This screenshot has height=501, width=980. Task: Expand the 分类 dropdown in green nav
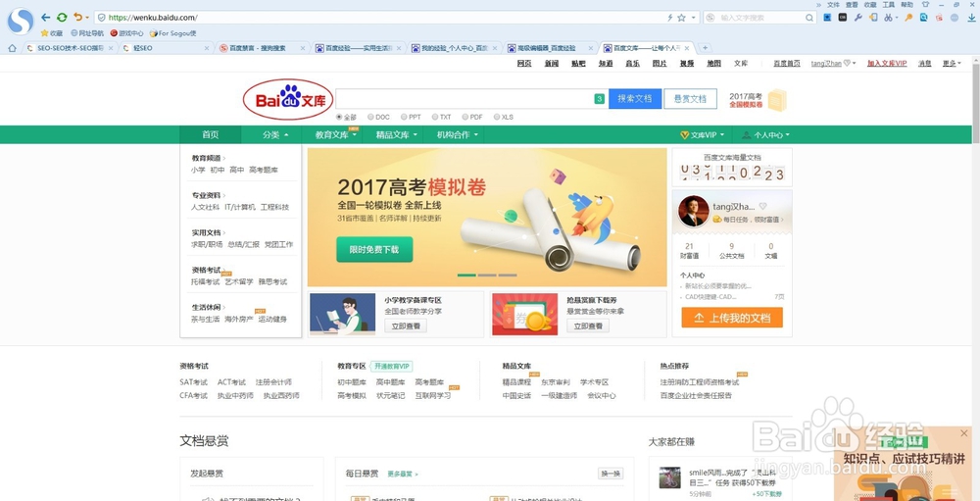(275, 134)
